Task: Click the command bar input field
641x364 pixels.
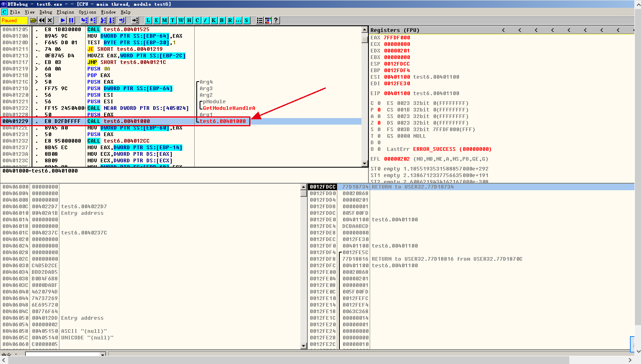Action: [63, 354]
